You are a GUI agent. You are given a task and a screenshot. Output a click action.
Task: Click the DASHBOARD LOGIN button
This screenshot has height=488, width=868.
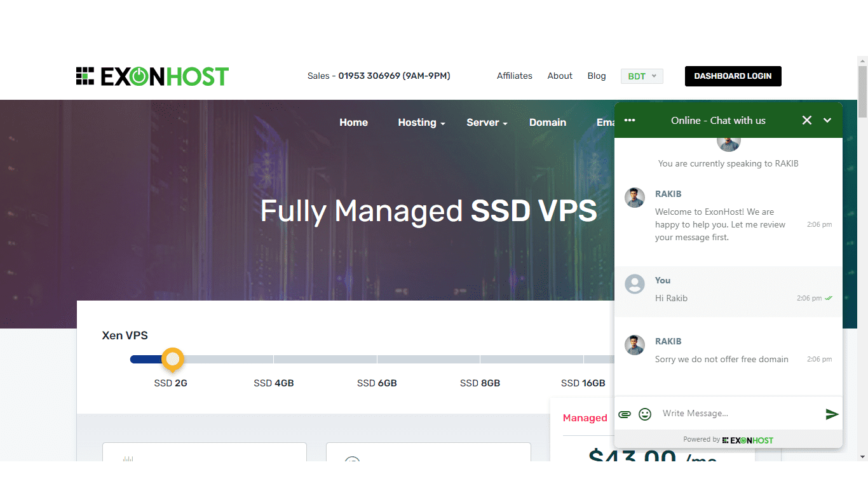(x=733, y=76)
